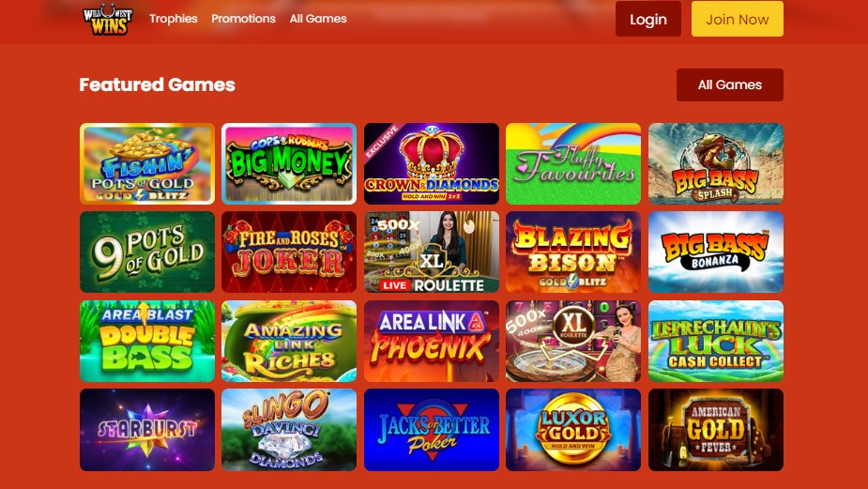Open the XL Live Roulette game
Viewport: 868px width, 489px height.
[432, 252]
